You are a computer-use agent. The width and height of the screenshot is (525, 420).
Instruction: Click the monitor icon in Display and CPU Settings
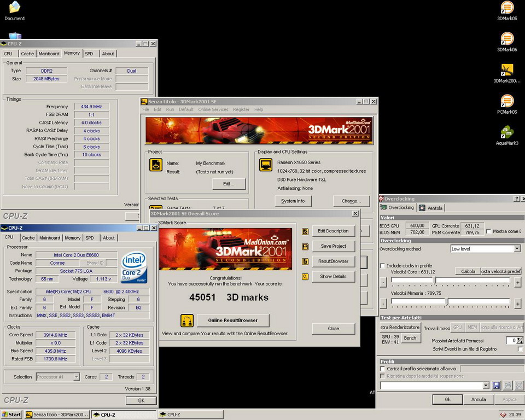(266, 165)
